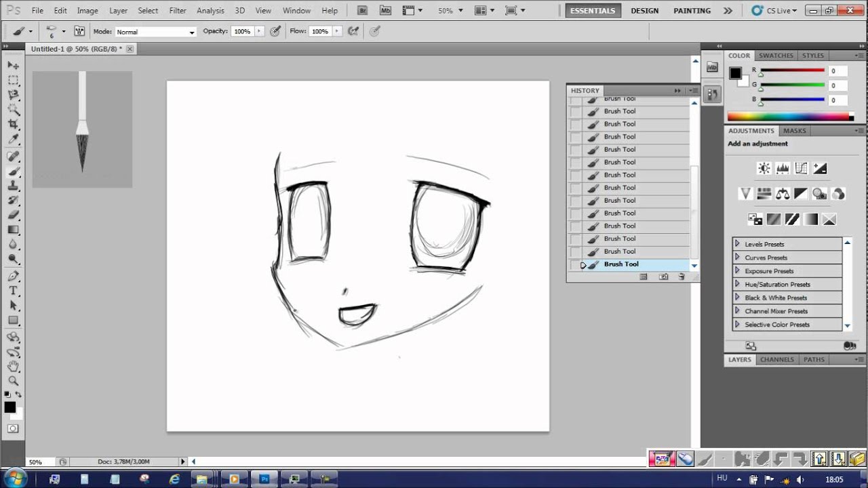868x488 pixels.
Task: Toggle Quick Mask mode
Action: 13,428
